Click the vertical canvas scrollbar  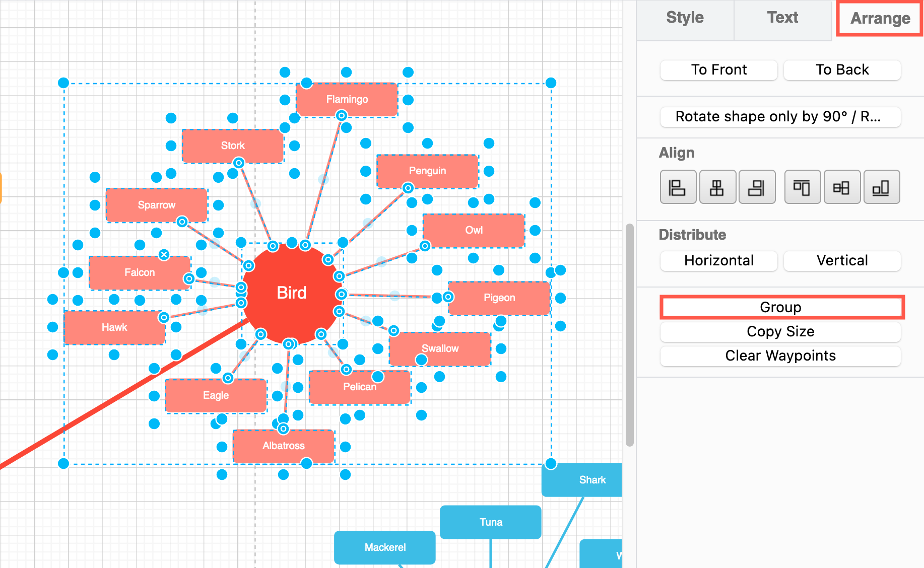[629, 335]
